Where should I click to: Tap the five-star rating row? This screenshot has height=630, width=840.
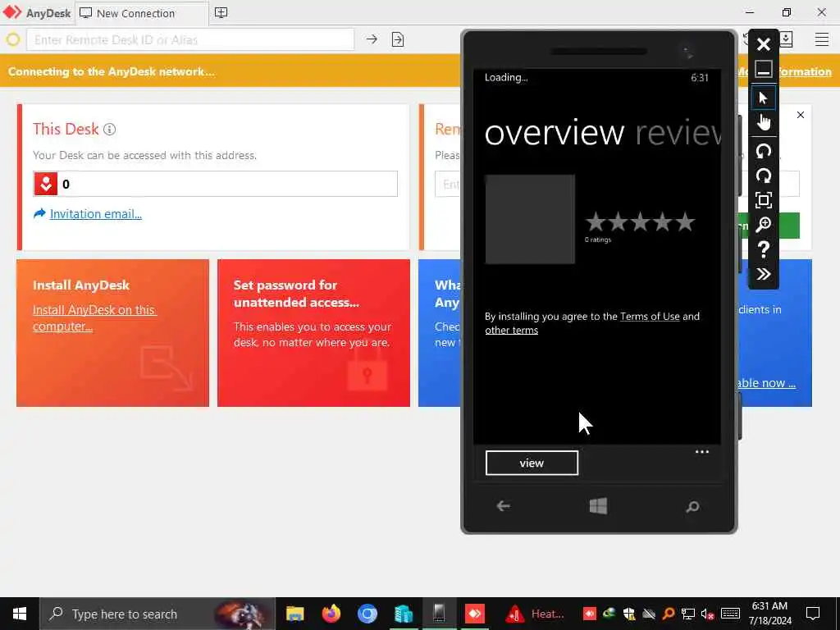coord(640,221)
